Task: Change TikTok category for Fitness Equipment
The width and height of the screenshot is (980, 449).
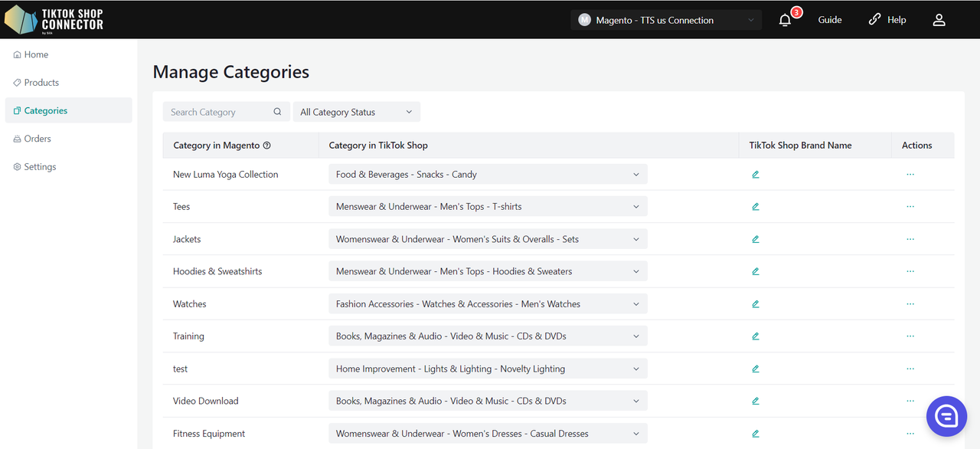Action: pos(488,434)
